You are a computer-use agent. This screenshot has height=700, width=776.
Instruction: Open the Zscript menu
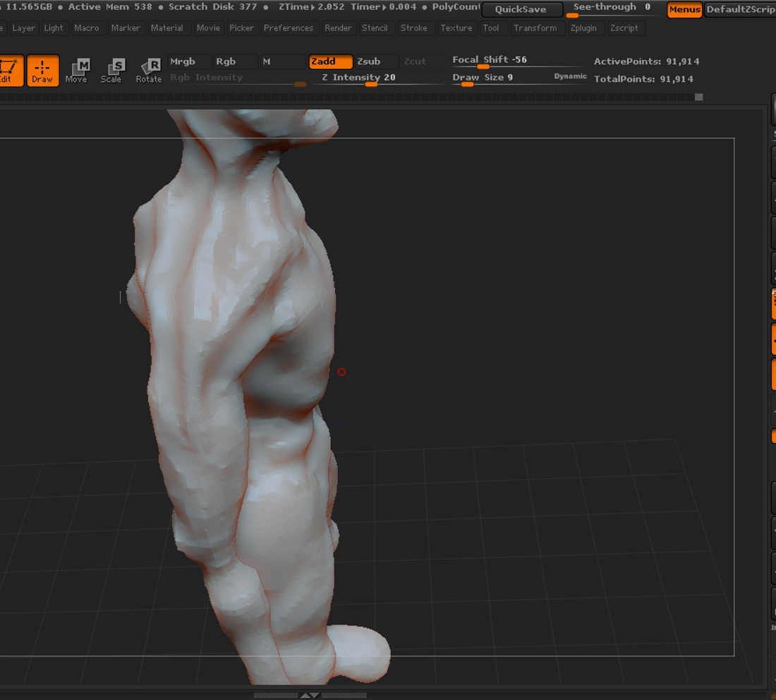click(624, 28)
